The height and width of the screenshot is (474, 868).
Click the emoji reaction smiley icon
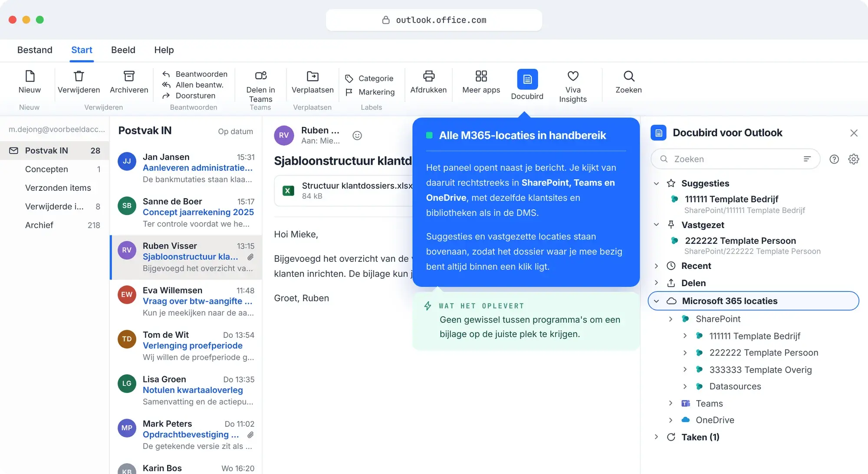357,135
